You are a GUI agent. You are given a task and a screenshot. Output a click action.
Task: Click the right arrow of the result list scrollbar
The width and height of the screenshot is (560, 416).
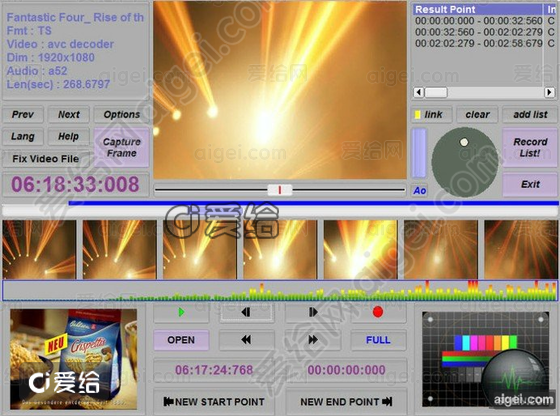[x=549, y=92]
